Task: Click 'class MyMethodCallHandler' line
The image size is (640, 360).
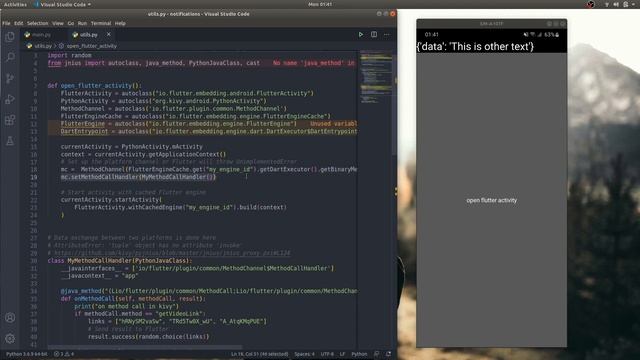Action: [x=119, y=260]
